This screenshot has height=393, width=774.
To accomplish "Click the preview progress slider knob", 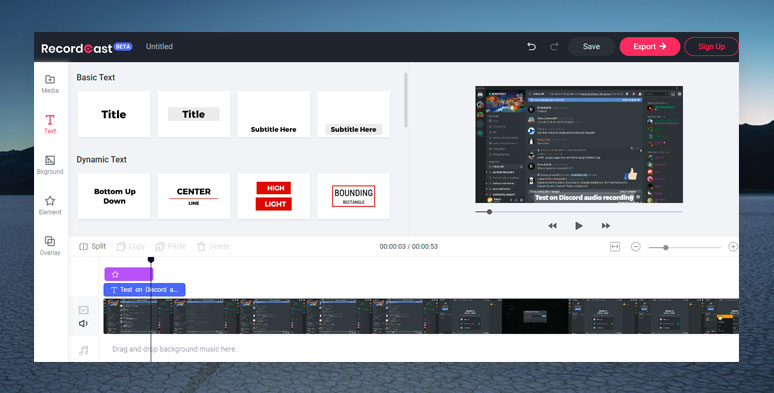I will click(x=489, y=212).
